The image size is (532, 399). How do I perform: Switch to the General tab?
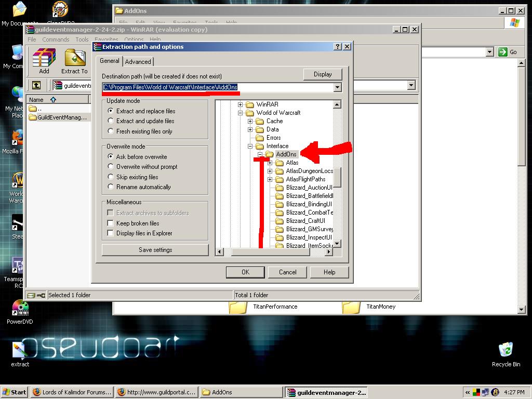click(x=109, y=61)
